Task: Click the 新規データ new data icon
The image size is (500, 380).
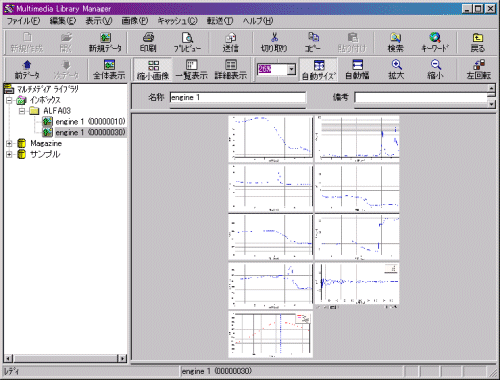Action: 105,43
